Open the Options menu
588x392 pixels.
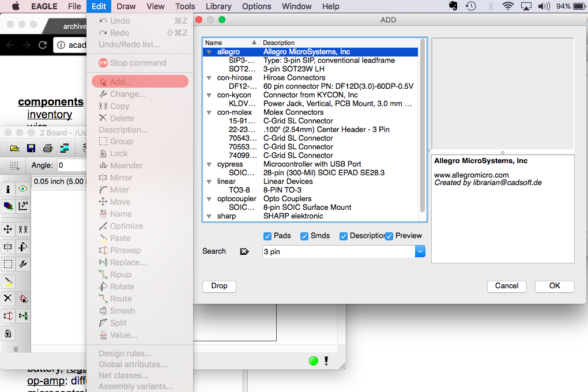click(x=257, y=6)
